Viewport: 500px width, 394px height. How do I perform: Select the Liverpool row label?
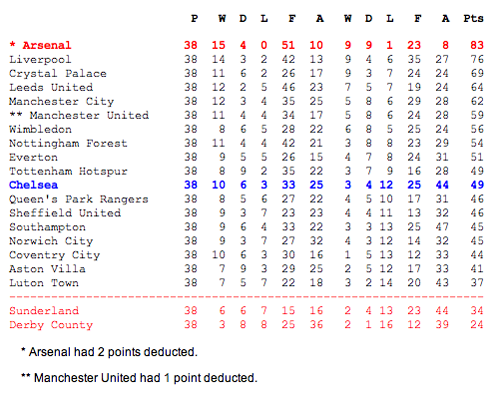coord(40,59)
